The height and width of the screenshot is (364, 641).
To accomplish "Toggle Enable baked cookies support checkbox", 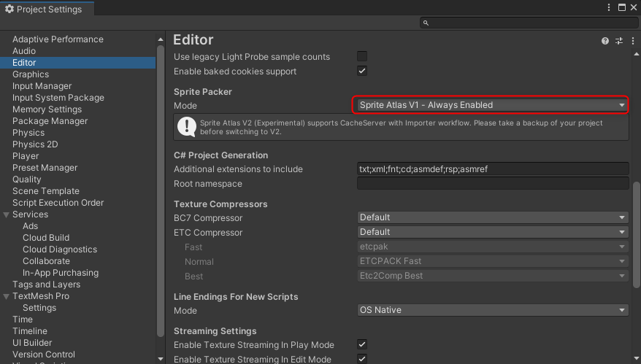I will point(362,71).
